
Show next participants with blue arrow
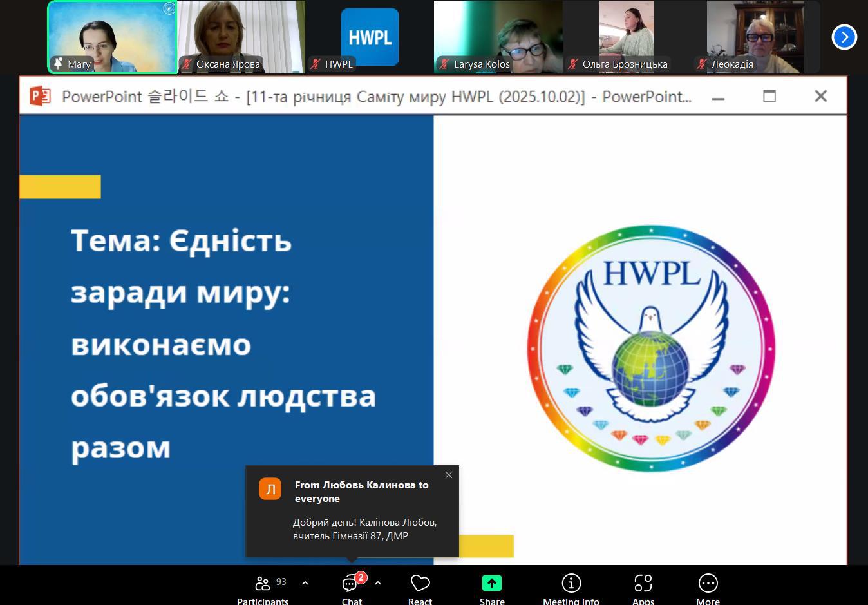tap(844, 37)
